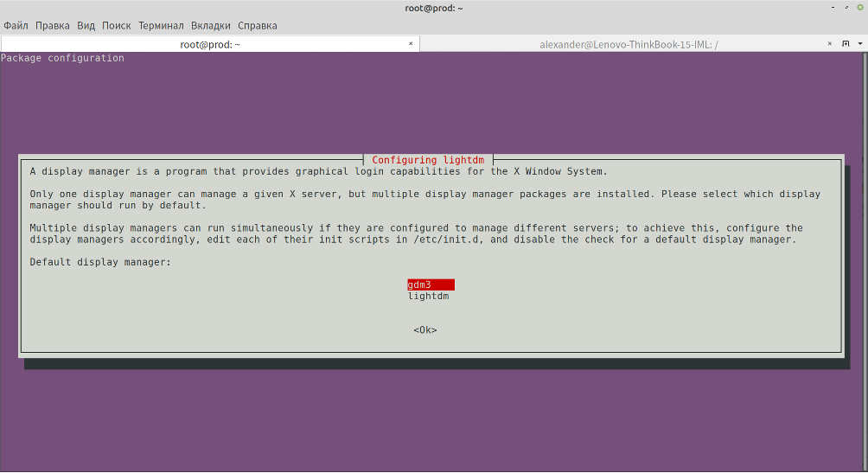Click the 'Configuring lightdm' dialog title

[428, 160]
